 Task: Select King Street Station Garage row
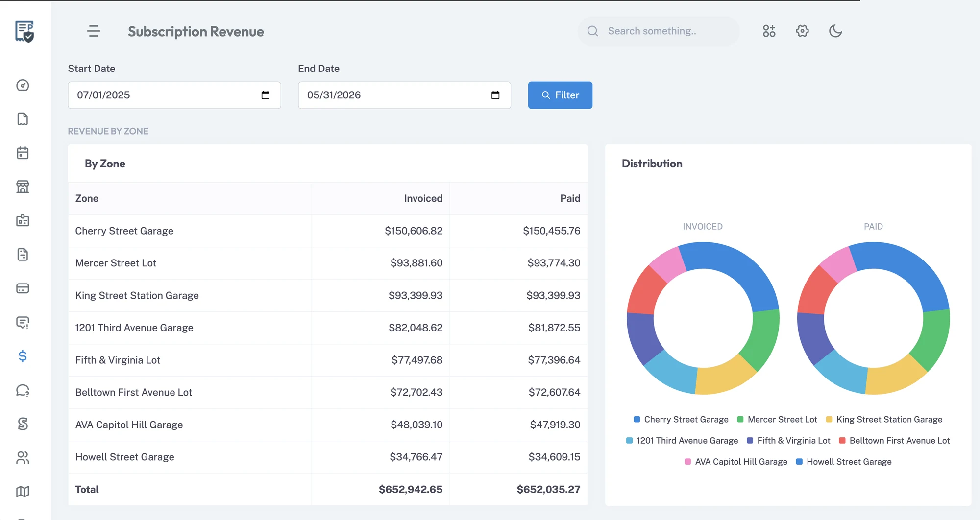pos(328,296)
